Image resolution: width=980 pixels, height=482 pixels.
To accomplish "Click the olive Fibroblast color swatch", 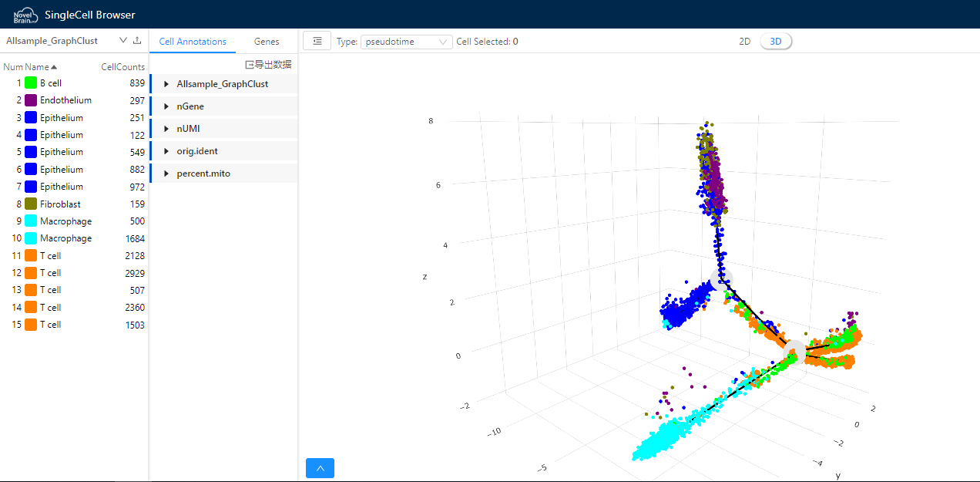I will tap(31, 204).
